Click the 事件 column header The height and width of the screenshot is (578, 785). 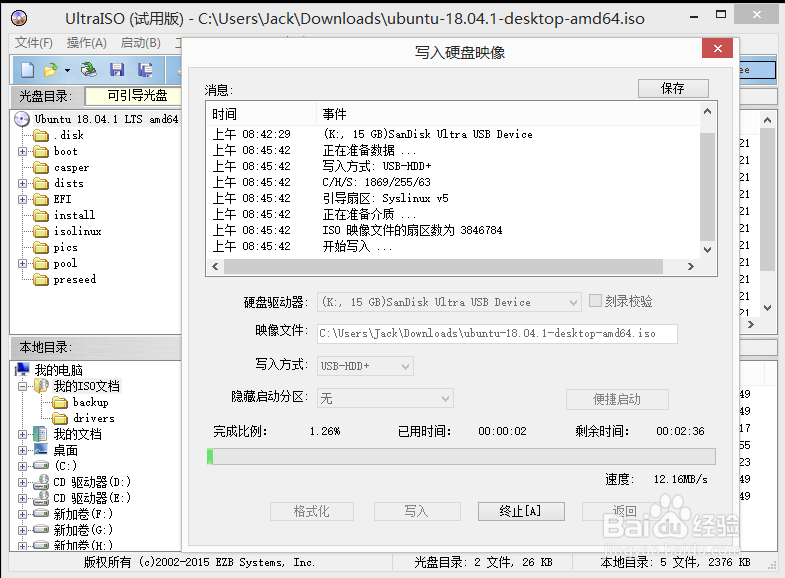[508, 114]
